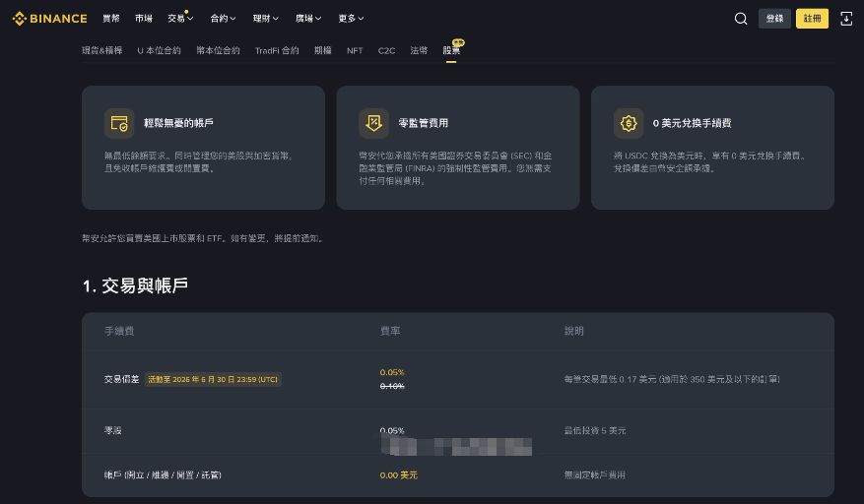Click the percent shield icon beside 零監管費用
Viewport: 864px width, 504px height.
(x=373, y=123)
